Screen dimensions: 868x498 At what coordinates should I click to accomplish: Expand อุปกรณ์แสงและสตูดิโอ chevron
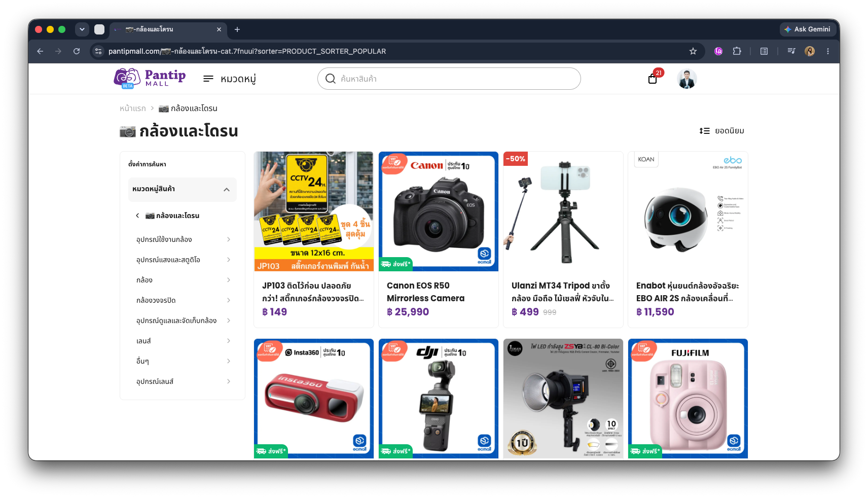pyautogui.click(x=229, y=260)
